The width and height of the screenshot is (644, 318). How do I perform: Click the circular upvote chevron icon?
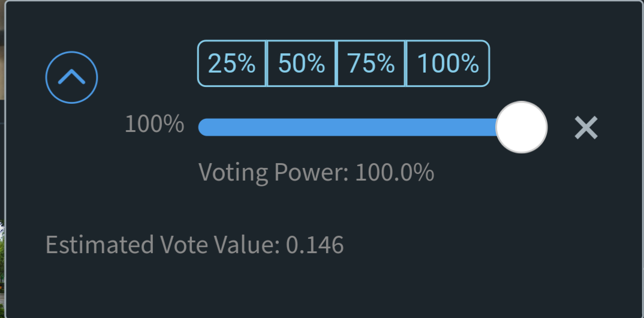[71, 77]
